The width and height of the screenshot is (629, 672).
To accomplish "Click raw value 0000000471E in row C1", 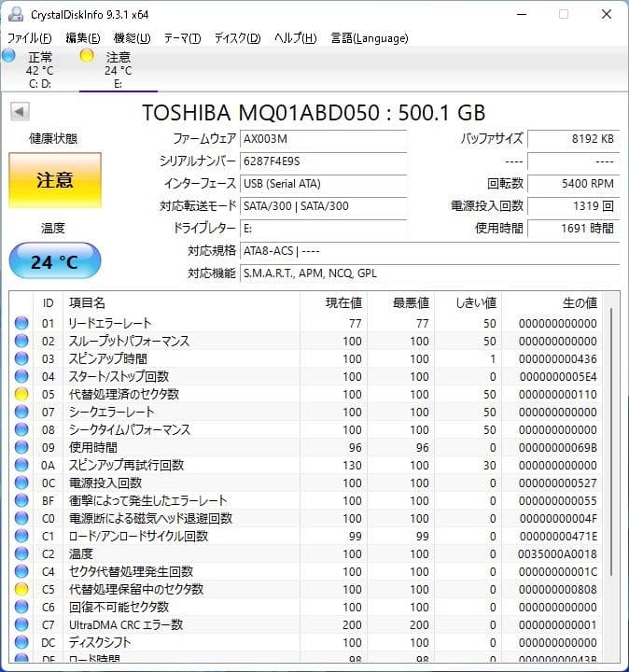I will 557,536.
